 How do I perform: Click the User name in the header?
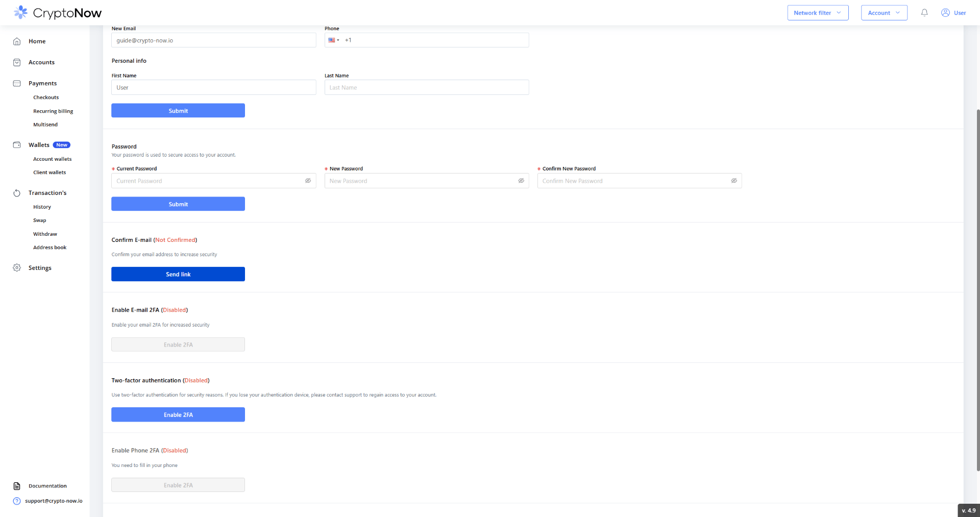960,13
